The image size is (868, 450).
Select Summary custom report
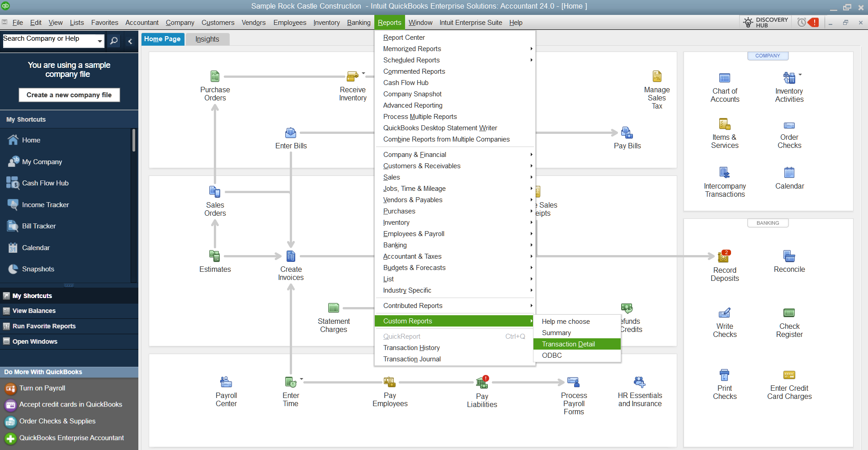(x=577, y=333)
